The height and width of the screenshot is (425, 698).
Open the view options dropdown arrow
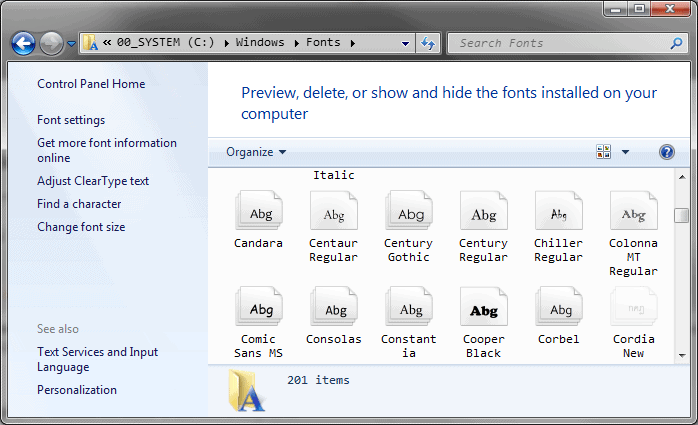625,152
